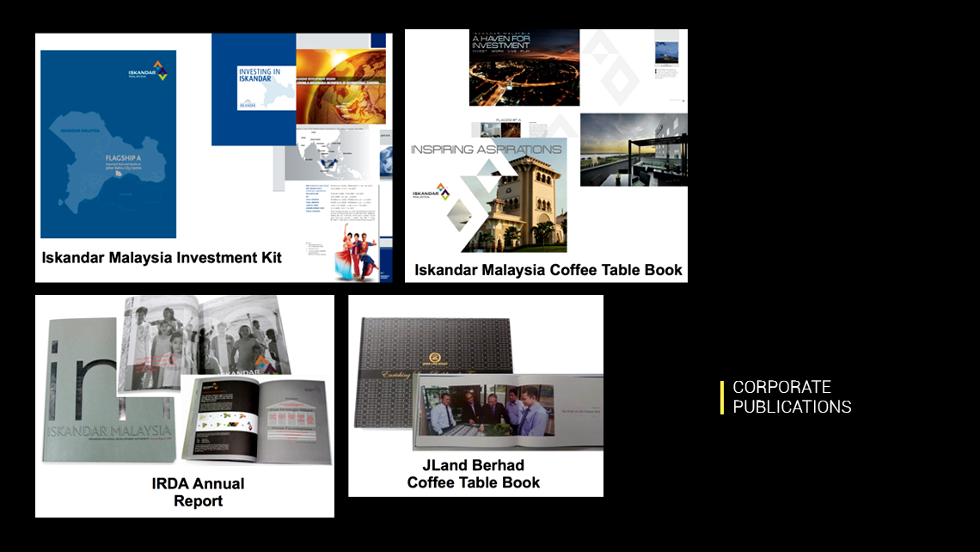Select the Corporate Publications heading
Image resolution: width=980 pixels, height=552 pixels.
point(791,397)
